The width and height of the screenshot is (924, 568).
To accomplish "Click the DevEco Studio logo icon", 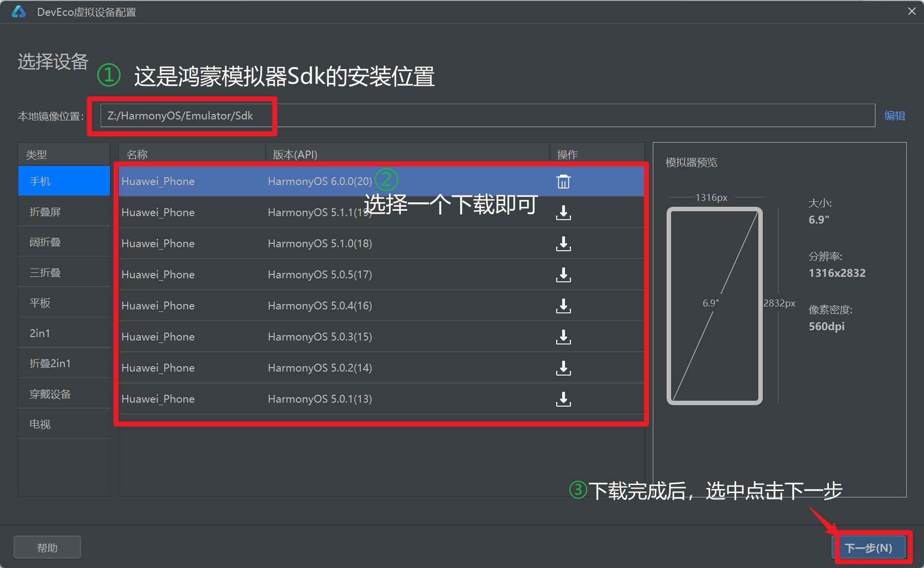I will click(x=19, y=12).
